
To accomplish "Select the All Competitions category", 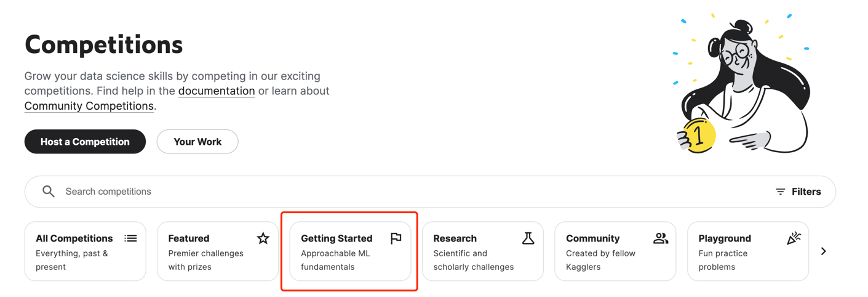I will tap(86, 251).
